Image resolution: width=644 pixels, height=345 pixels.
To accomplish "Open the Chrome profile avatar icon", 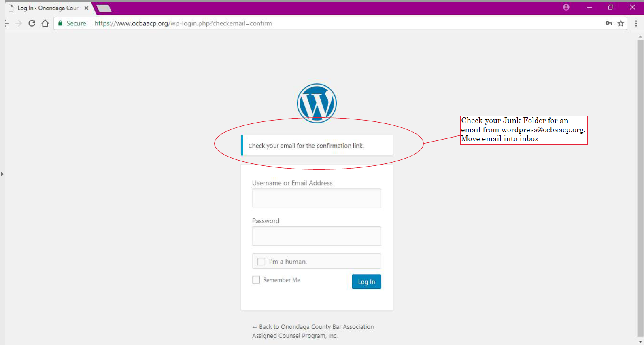I will (x=566, y=7).
